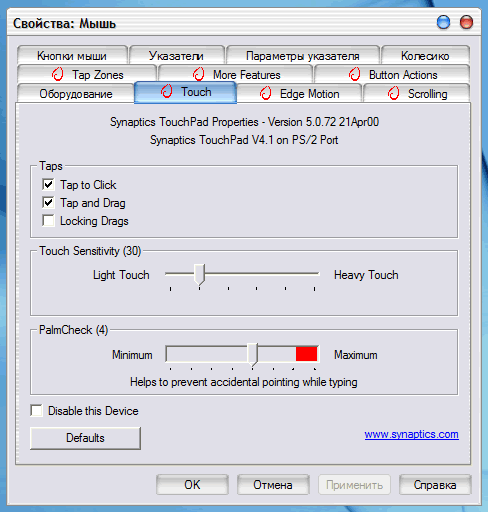Click the Synaptics icon on Scrolling tab
Viewport: 488px width, 512px height.
click(393, 93)
